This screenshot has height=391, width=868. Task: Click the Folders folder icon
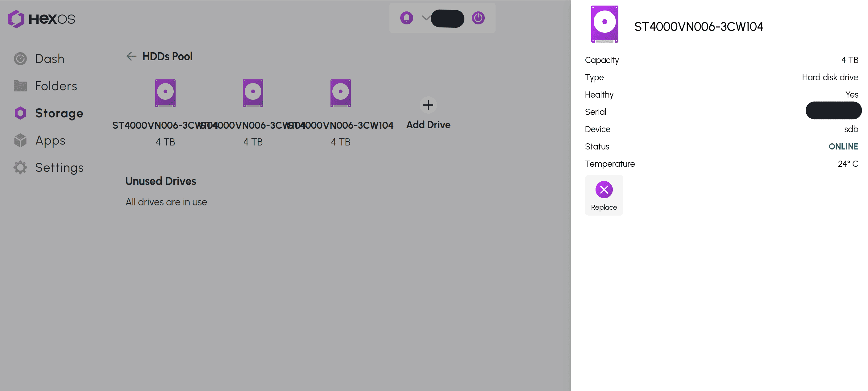click(20, 86)
